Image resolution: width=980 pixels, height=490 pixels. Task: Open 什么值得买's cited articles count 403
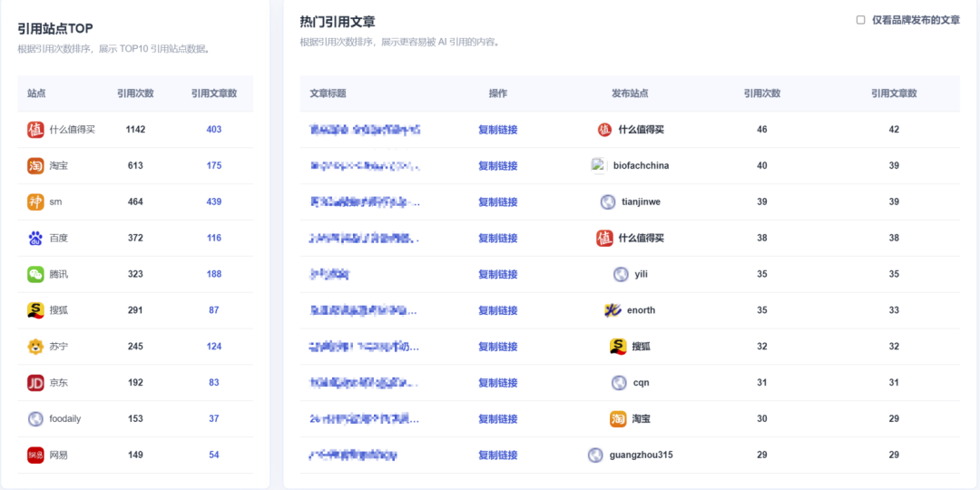[214, 130]
